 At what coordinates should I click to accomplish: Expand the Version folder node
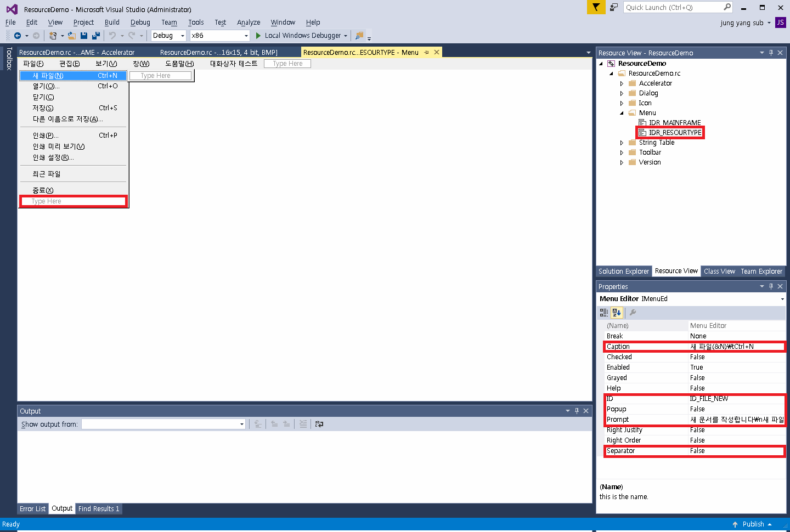click(x=622, y=162)
